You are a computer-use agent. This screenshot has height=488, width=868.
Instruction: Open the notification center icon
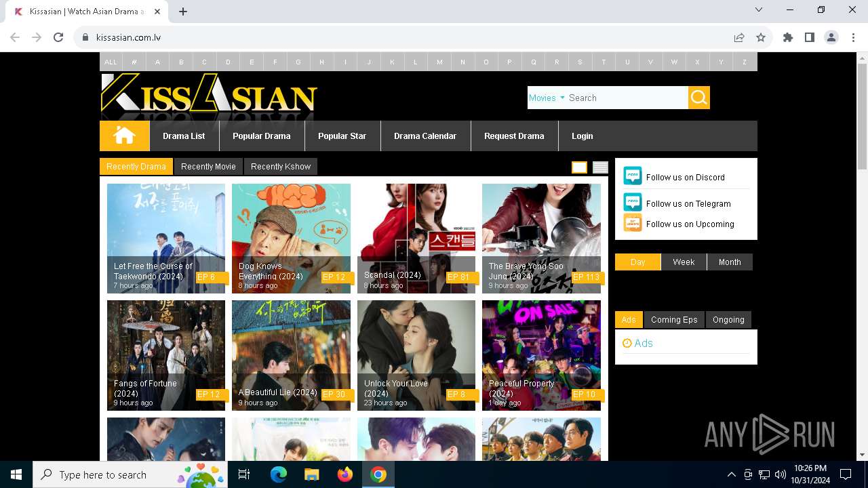click(x=846, y=474)
